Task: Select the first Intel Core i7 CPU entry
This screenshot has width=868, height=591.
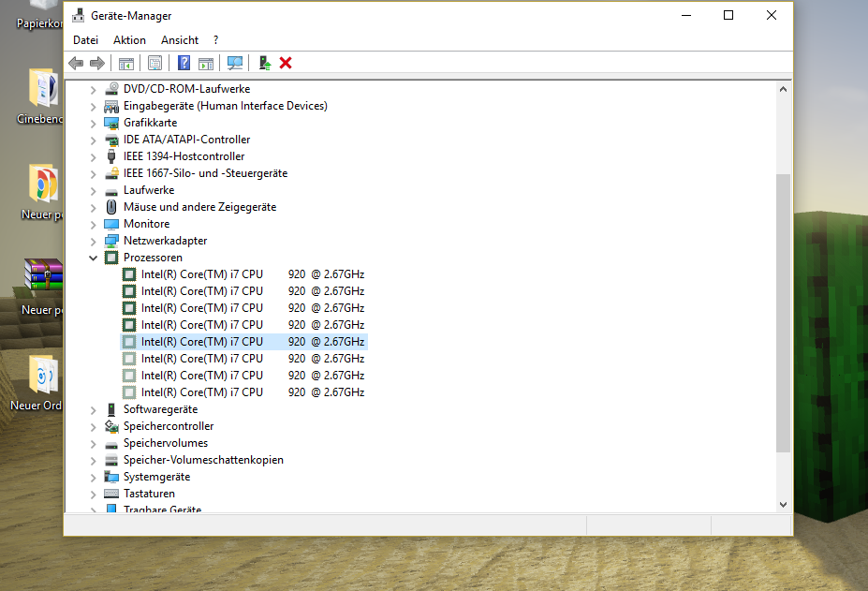Action: 244,274
